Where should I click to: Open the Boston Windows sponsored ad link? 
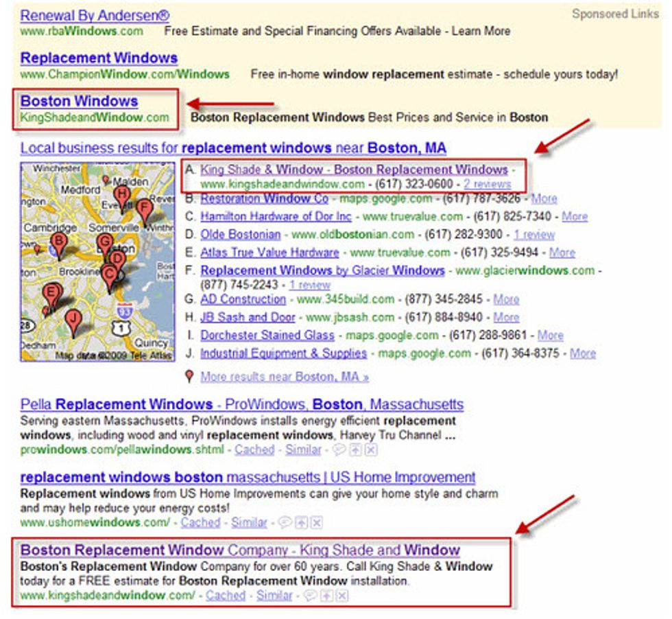[x=79, y=102]
